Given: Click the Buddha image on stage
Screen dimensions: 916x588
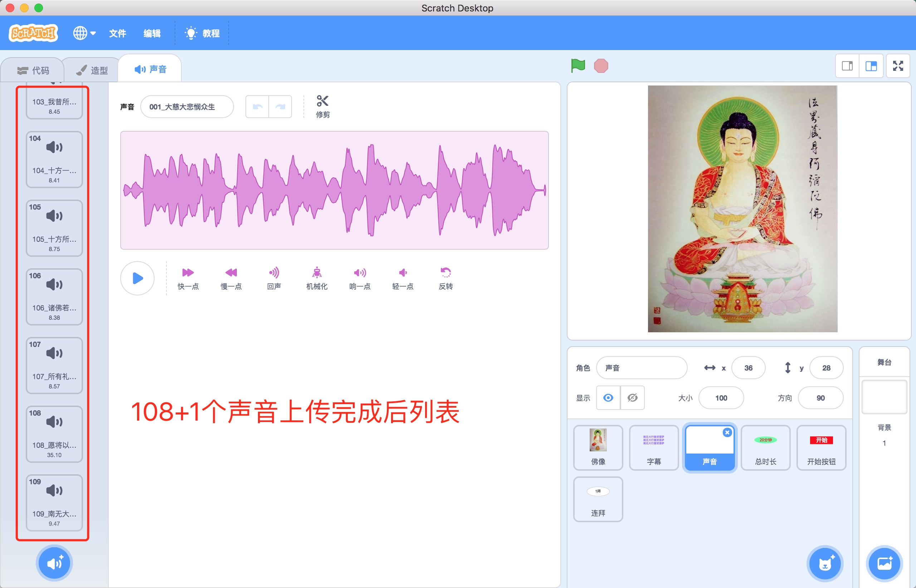Looking at the screenshot, I should 742,209.
